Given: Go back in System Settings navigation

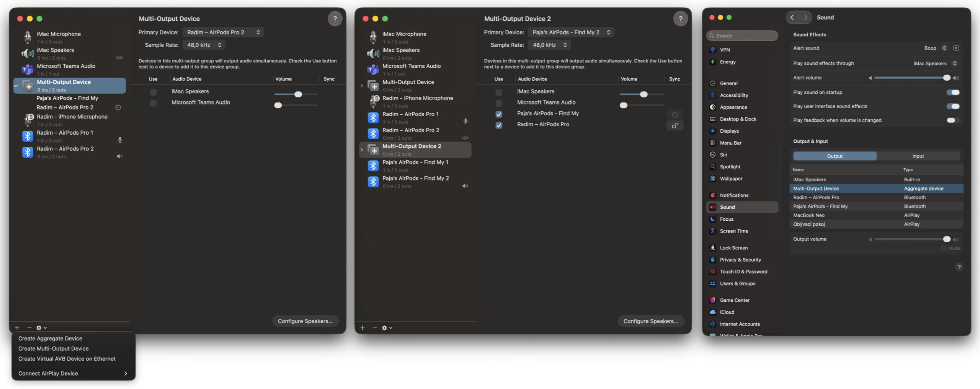Looking at the screenshot, I should click(x=792, y=17).
